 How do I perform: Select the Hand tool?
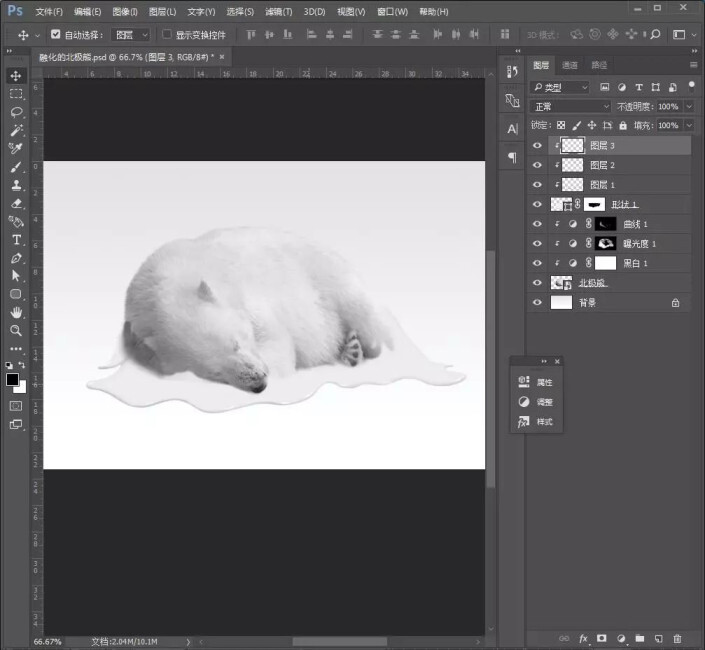click(16, 312)
